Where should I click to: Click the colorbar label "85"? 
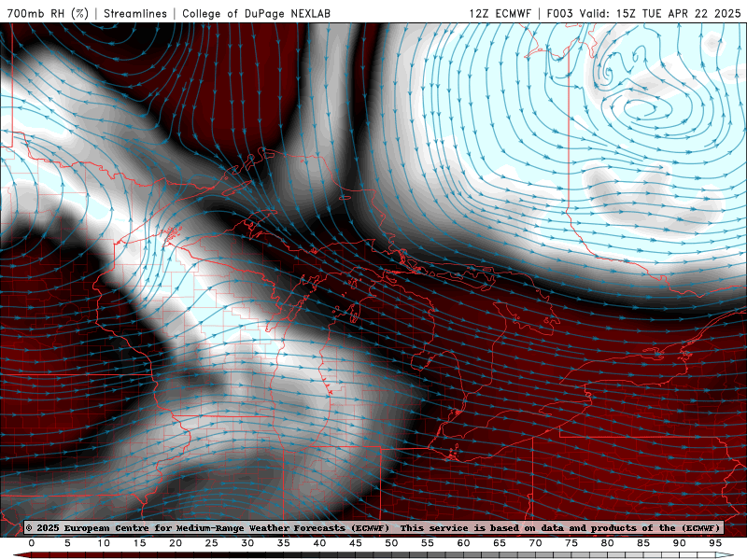click(x=643, y=543)
